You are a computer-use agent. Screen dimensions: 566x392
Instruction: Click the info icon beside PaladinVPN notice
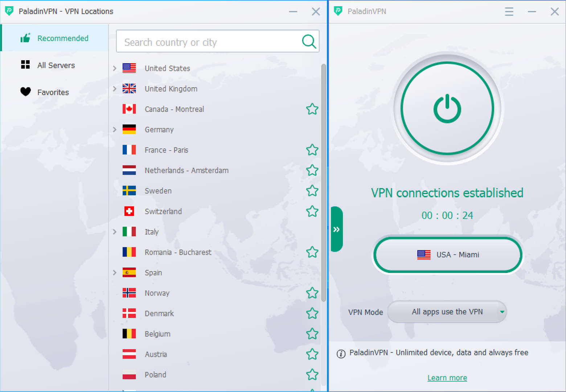pyautogui.click(x=341, y=354)
